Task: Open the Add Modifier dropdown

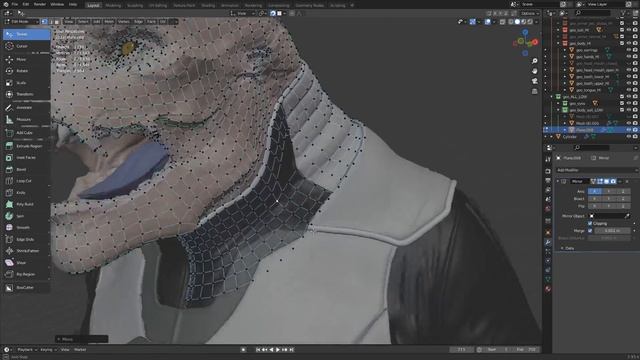Action: (597, 170)
